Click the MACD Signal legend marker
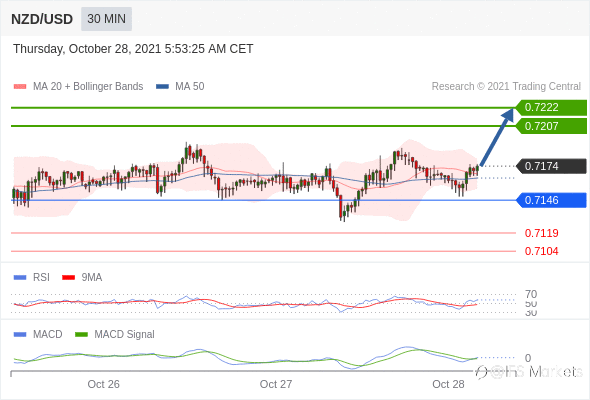 (81, 334)
